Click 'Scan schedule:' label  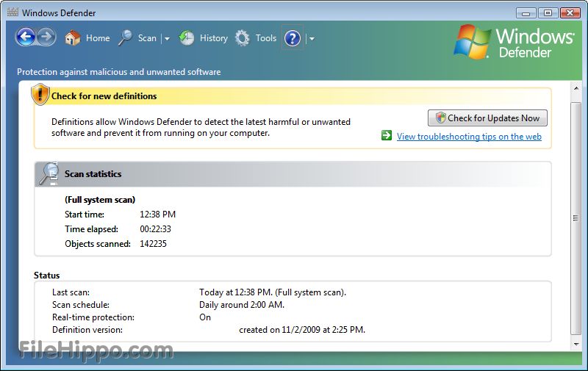click(x=81, y=305)
